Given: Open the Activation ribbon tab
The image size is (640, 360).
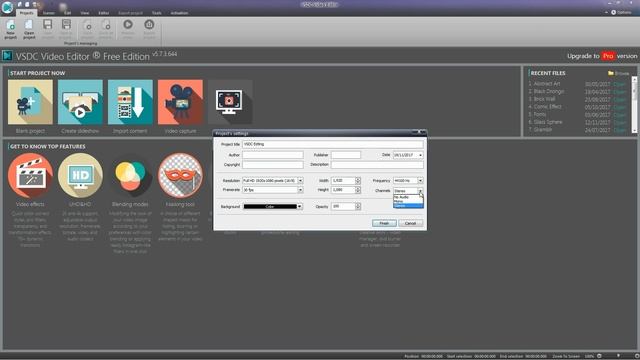Looking at the screenshot, I should (x=179, y=13).
